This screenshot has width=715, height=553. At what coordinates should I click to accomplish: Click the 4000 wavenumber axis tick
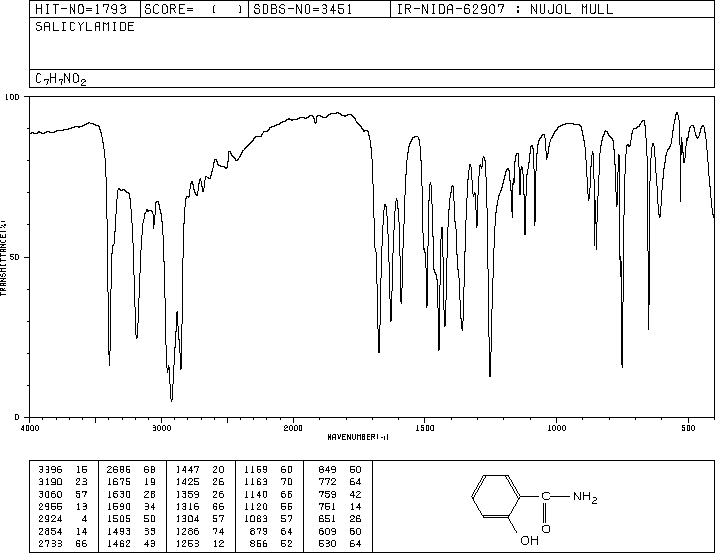(30, 428)
